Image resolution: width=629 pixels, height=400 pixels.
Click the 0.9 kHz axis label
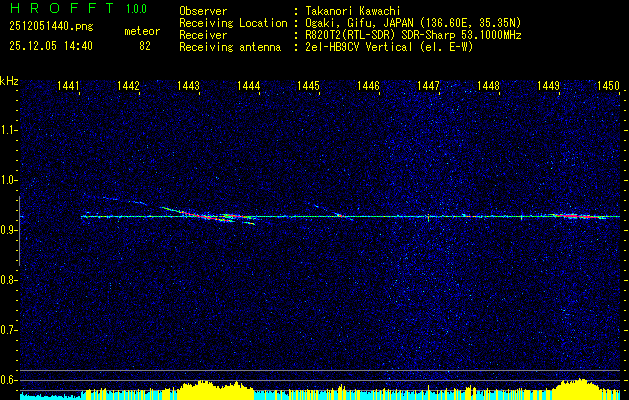[8, 230]
